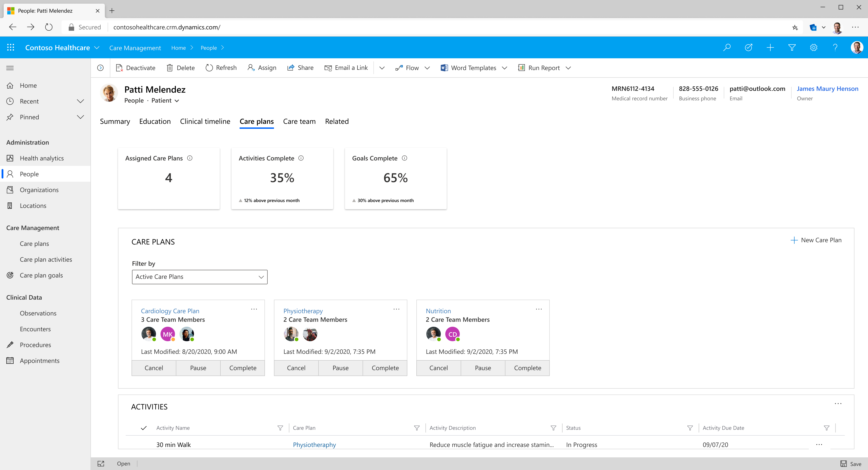Open Health analytics in the sidebar
This screenshot has height=470, width=868.
click(41, 158)
